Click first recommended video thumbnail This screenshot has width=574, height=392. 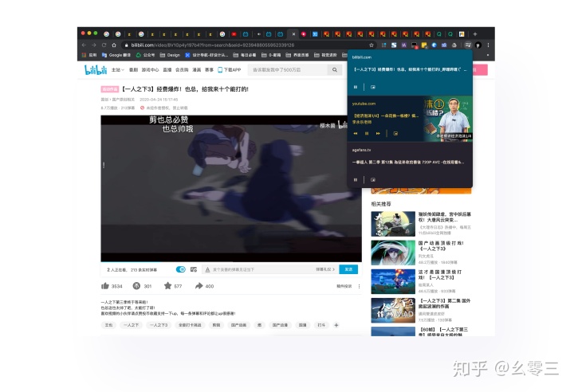pyautogui.click(x=393, y=224)
